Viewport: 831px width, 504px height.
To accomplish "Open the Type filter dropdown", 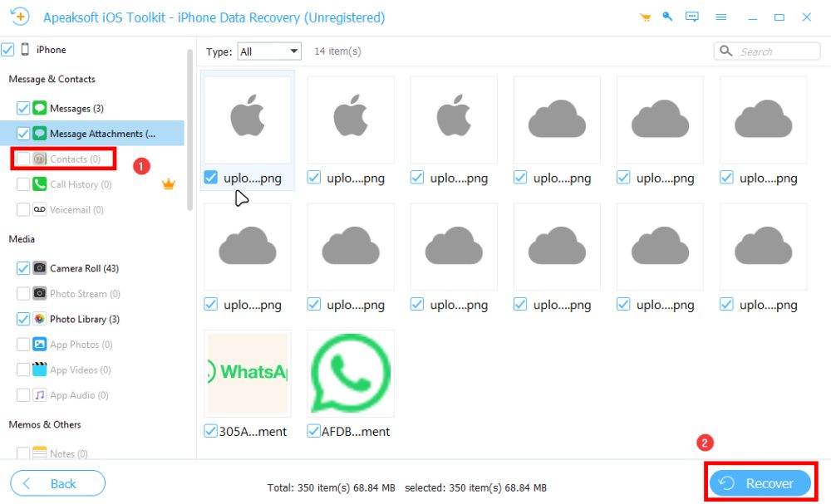I will 269,51.
